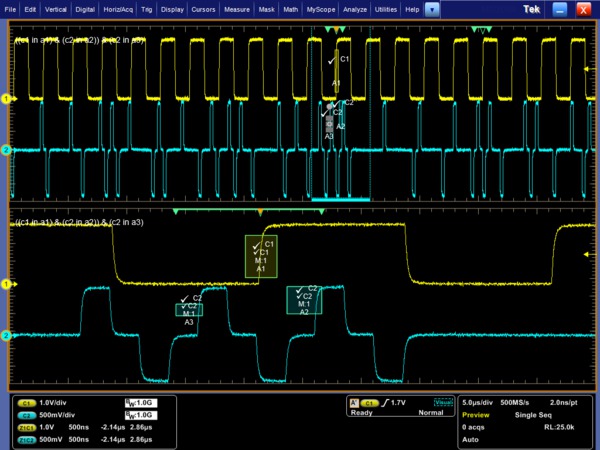Expand the menu bar dropdown arrow button
The height and width of the screenshot is (450, 600).
tap(432, 9)
